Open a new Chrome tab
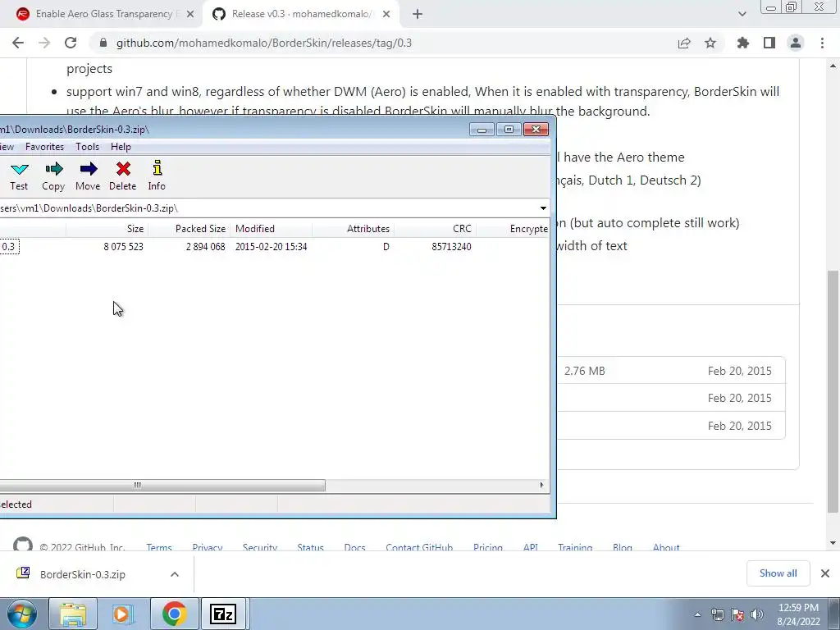 click(418, 15)
